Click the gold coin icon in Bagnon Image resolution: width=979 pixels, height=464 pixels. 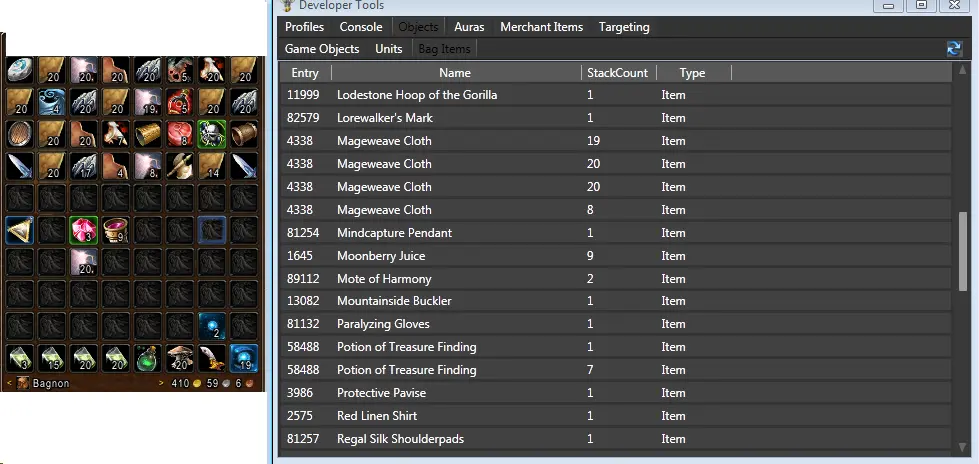pyautogui.click(x=198, y=383)
